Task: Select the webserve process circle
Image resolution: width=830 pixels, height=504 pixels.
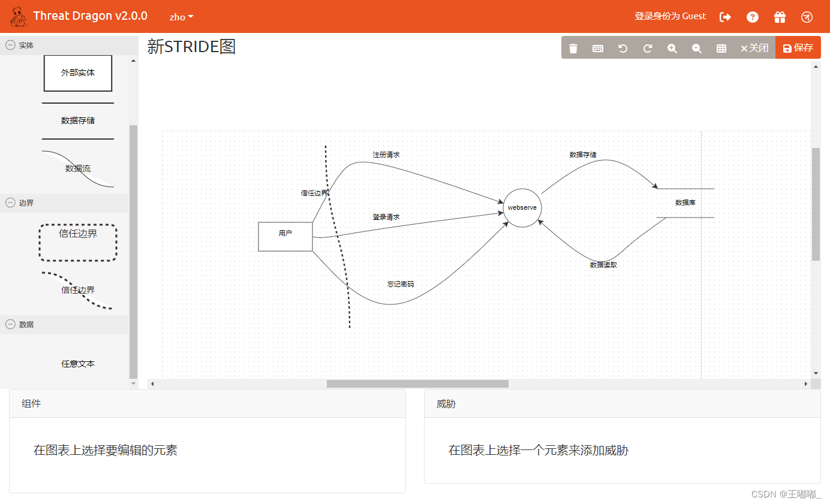Action: [522, 208]
